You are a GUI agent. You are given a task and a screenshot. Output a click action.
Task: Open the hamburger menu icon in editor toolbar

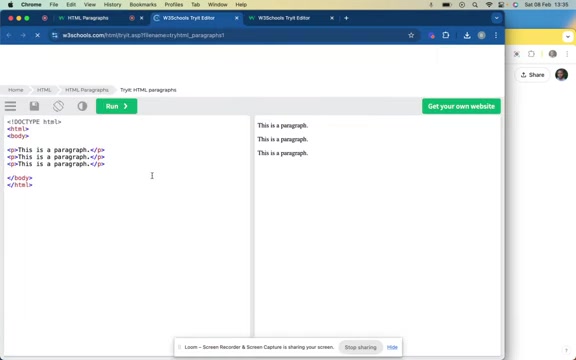point(10,106)
